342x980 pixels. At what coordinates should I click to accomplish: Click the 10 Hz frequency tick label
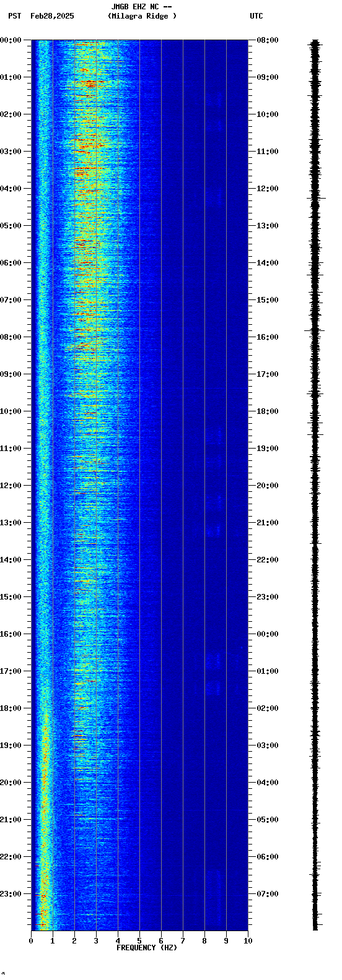tap(248, 941)
